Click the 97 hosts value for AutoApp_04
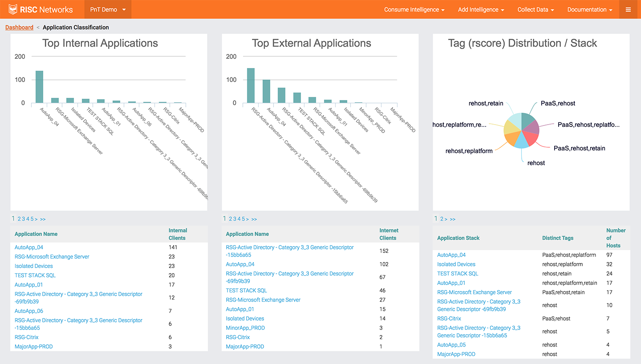Screen dimensions: 641x364 coord(609,255)
